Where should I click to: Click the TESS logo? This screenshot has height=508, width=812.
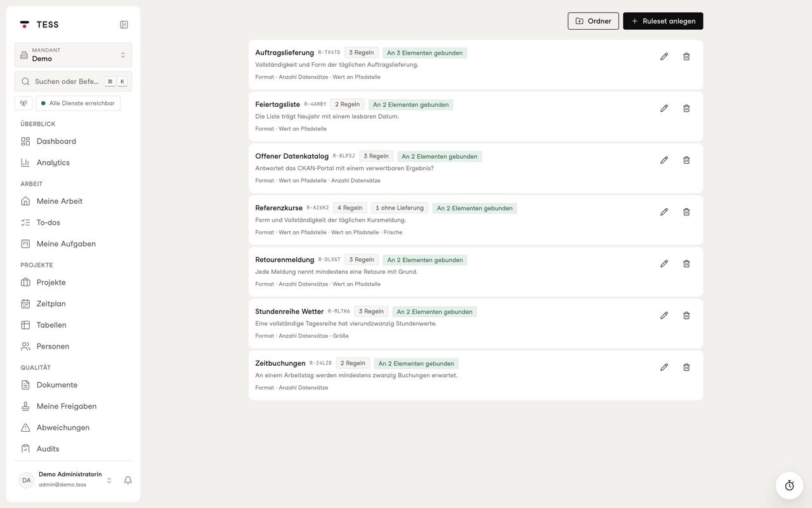[x=39, y=25]
